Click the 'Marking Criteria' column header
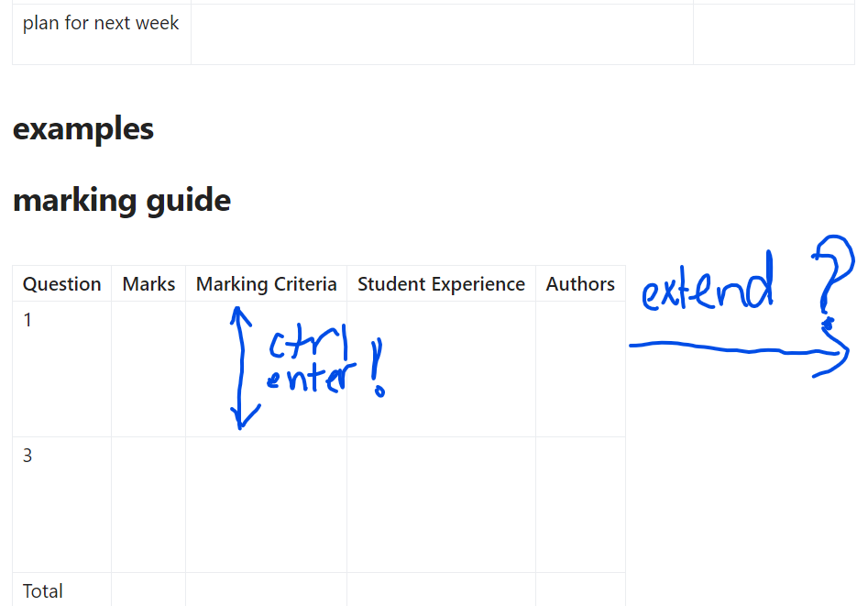The height and width of the screenshot is (606, 868). tap(267, 283)
